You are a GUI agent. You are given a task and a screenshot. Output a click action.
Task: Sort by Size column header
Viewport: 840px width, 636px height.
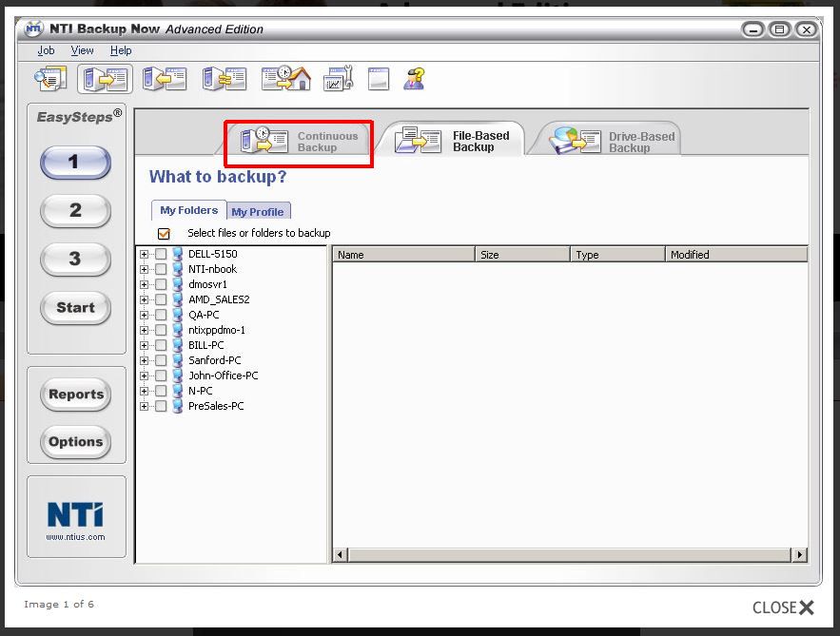pyautogui.click(x=523, y=255)
